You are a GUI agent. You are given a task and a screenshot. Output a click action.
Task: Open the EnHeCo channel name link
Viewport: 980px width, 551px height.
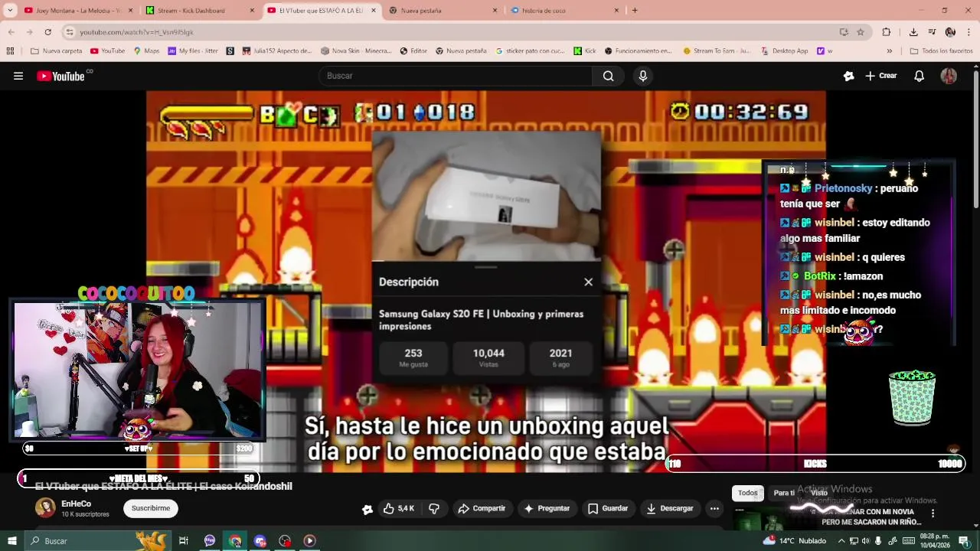click(76, 504)
